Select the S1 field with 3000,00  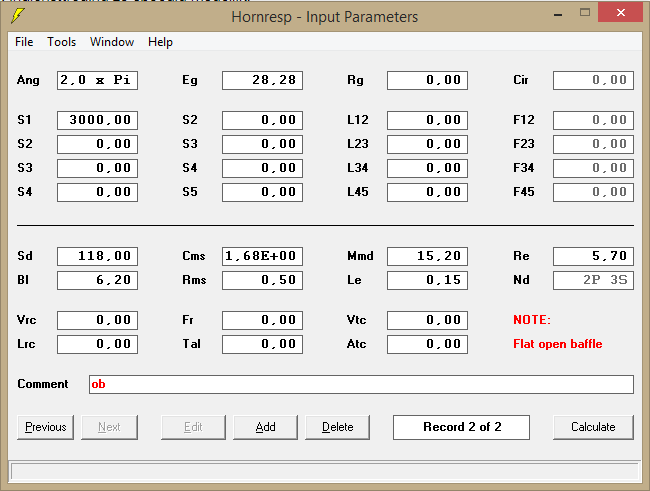point(97,120)
